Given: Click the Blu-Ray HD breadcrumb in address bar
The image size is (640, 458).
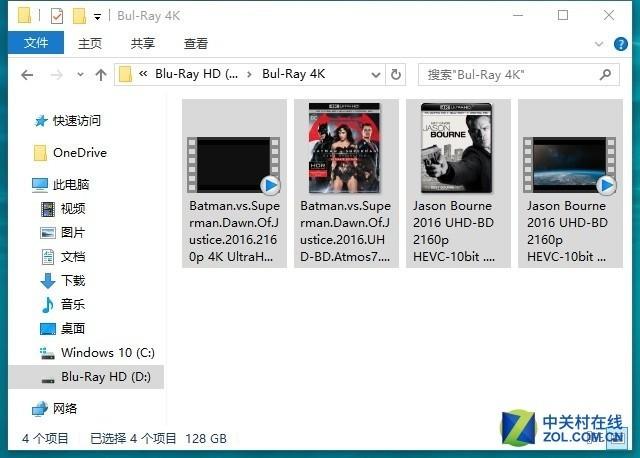Looking at the screenshot, I should 197,74.
